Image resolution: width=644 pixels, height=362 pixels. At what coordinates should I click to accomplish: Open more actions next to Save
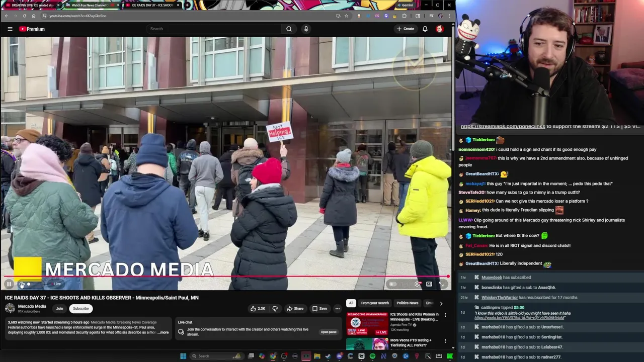[x=338, y=309]
